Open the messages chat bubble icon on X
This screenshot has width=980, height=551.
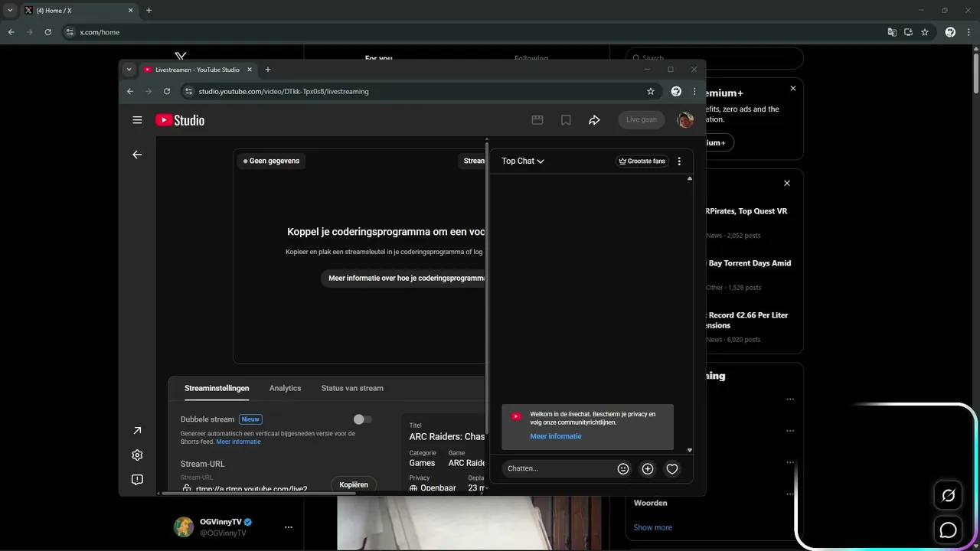(948, 530)
